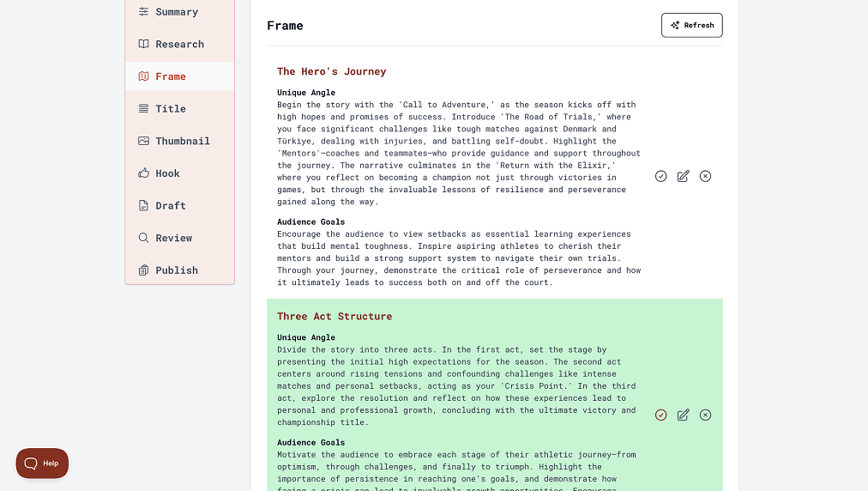Click the Three Act Structure heading
868x491 pixels.
335,316
